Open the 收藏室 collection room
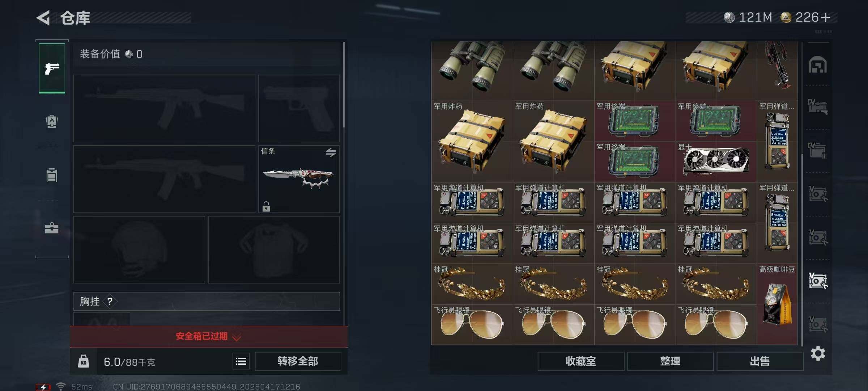The height and width of the screenshot is (391, 868). (x=581, y=361)
